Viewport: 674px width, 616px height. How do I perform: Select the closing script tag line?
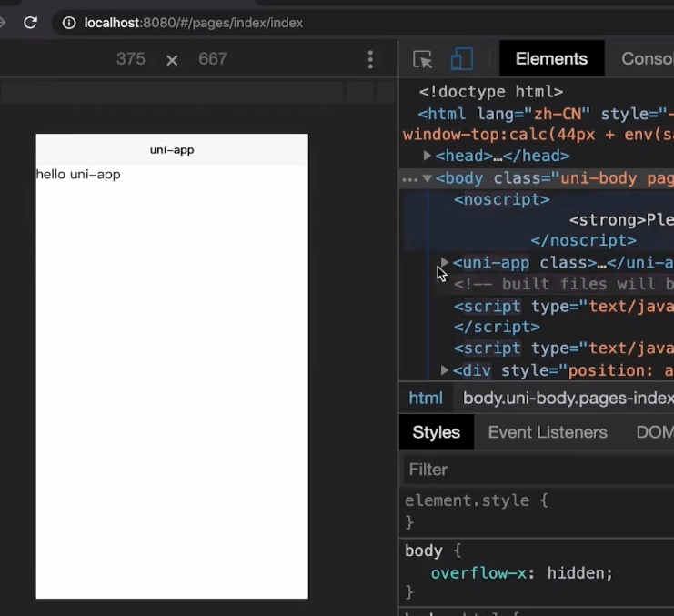pos(497,328)
